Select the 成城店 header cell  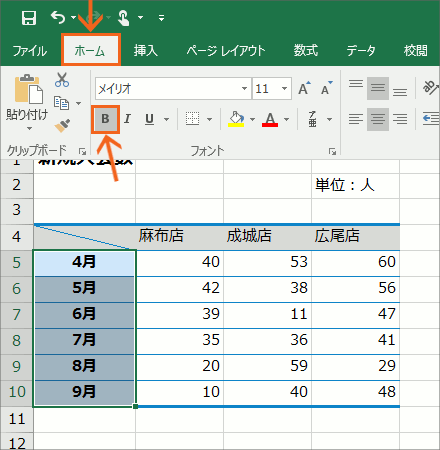point(267,237)
